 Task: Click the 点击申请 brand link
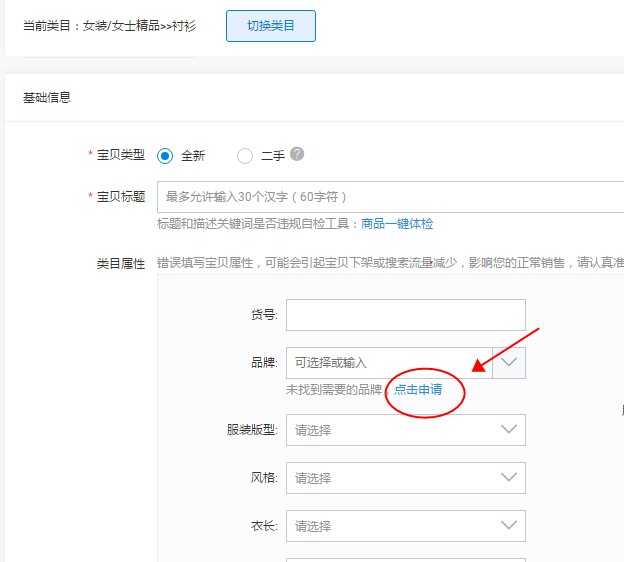(418, 389)
